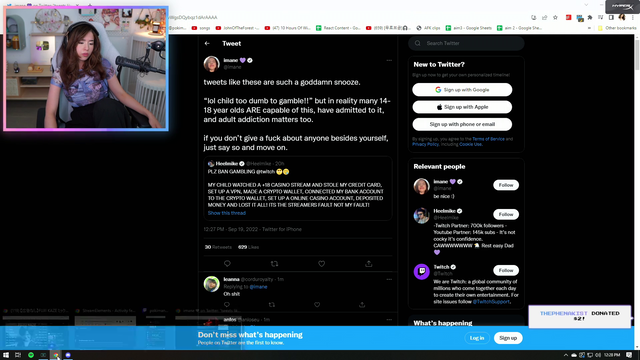Share this page from the address bar
640x360 pixels.
[x=544, y=18]
